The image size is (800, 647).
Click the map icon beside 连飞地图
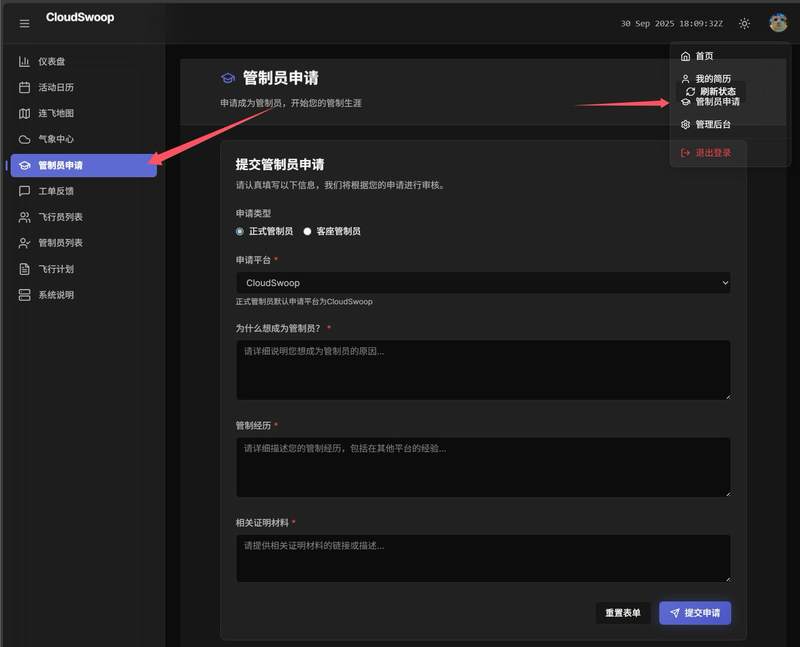tap(24, 113)
